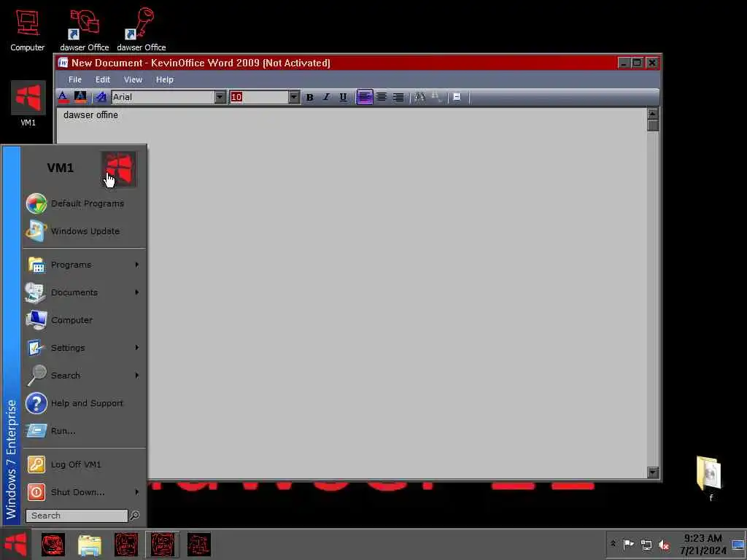Click the taskbar clock showing 9:23 AM
This screenshot has height=560, width=747.
703,544
